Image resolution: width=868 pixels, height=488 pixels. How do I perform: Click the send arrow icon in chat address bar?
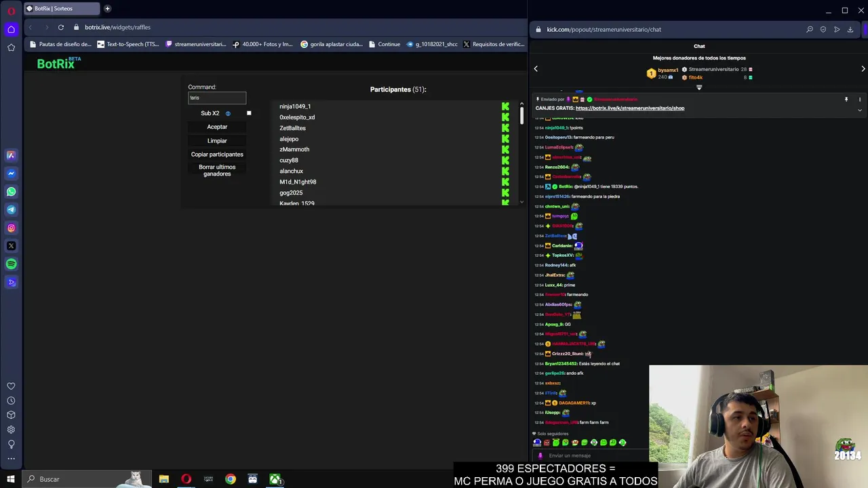(x=837, y=30)
